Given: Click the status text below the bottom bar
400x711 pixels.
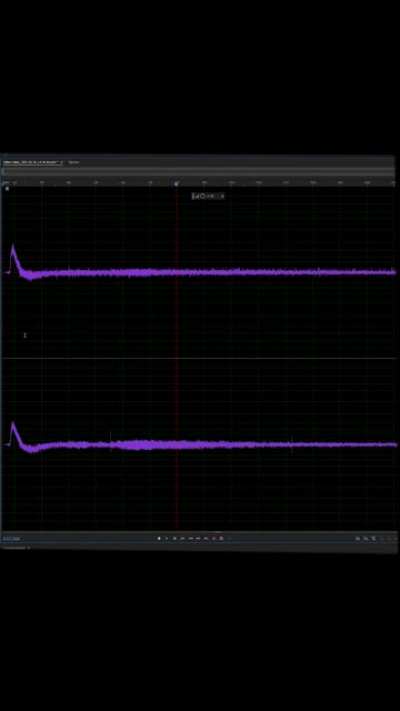Looking at the screenshot, I should point(15,547).
